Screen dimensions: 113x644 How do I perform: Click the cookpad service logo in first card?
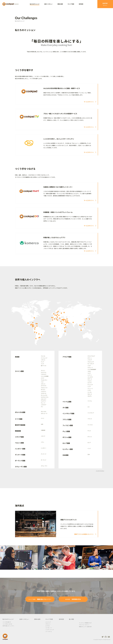[29, 92]
